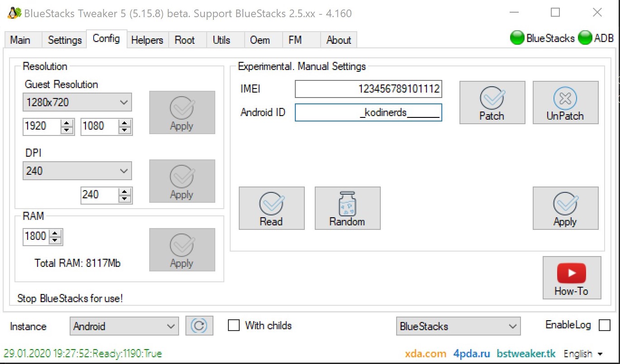
Task: Open the Settings tab
Action: point(65,40)
